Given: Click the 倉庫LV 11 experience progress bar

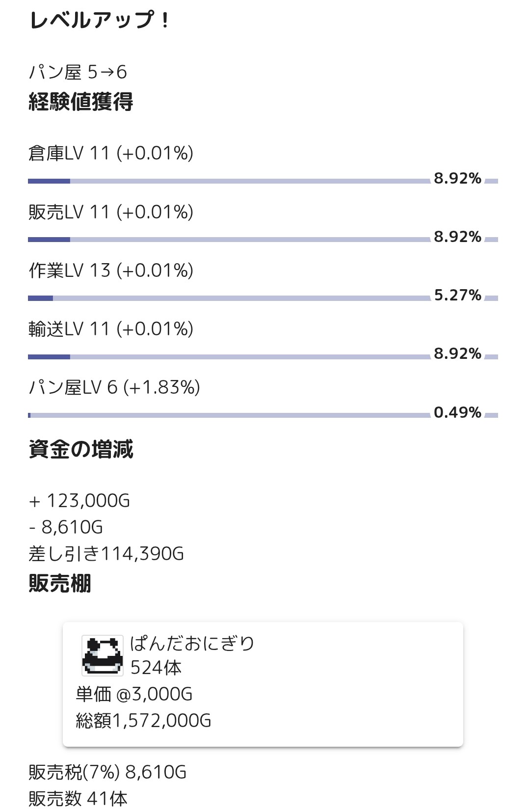Looking at the screenshot, I should pos(229,181).
